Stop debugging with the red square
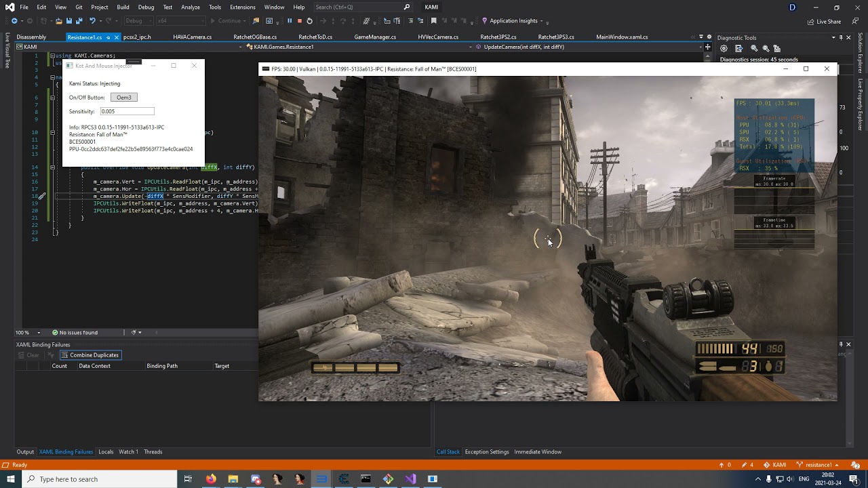 click(x=299, y=21)
